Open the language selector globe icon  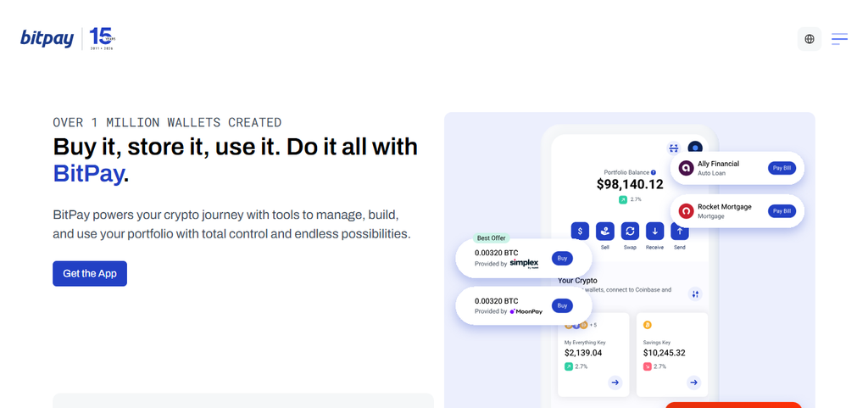[809, 39]
